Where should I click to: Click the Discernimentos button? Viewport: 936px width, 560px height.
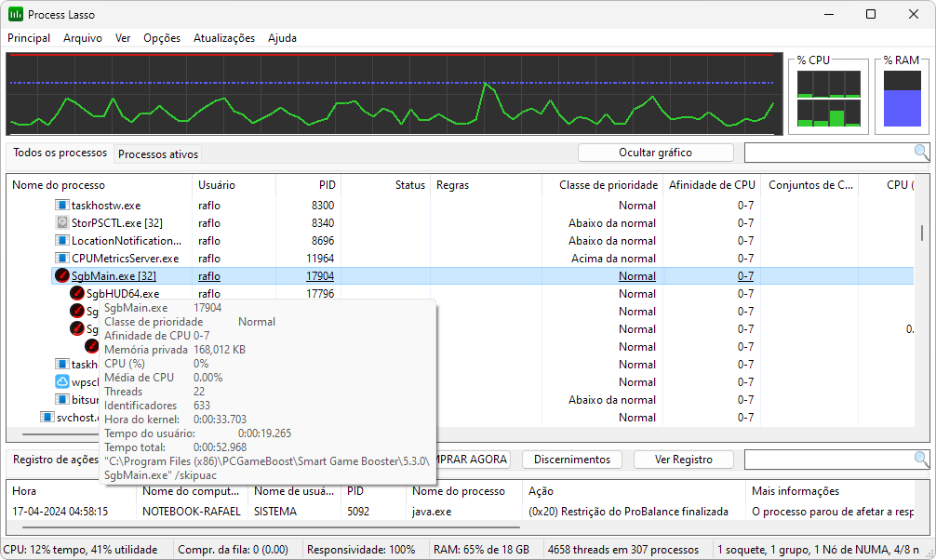pos(572,460)
